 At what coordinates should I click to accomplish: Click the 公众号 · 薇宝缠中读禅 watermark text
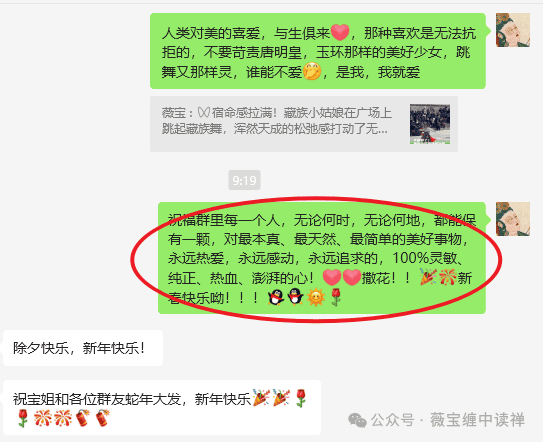click(x=448, y=420)
